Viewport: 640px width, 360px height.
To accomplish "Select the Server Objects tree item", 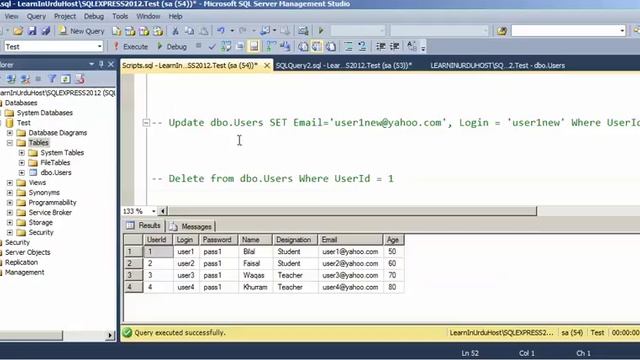I will (x=28, y=252).
